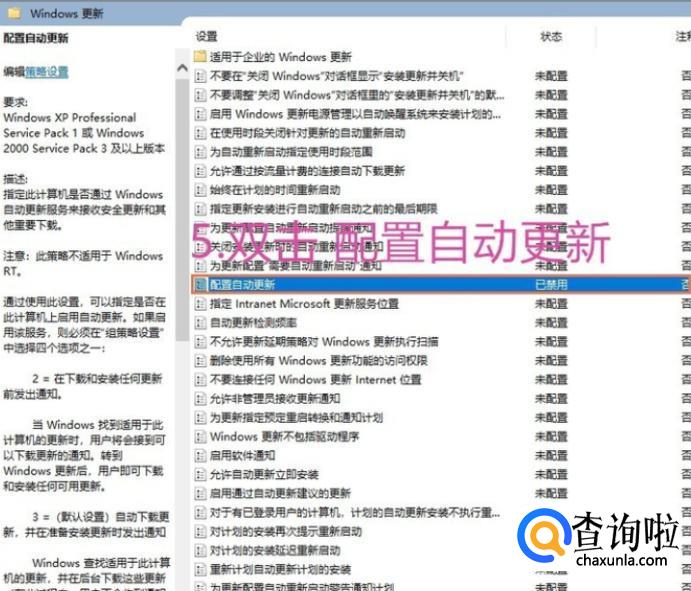Click policy icon for 在使用时段关闭针对更新的自动重新启动
The width and height of the screenshot is (691, 591).
201,133
